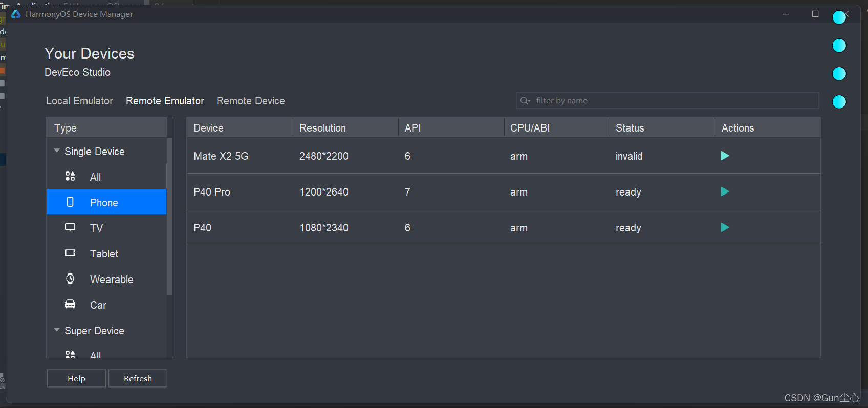Open the Remote Emulator tab
Screen dimensions: 868x408
(x=165, y=101)
